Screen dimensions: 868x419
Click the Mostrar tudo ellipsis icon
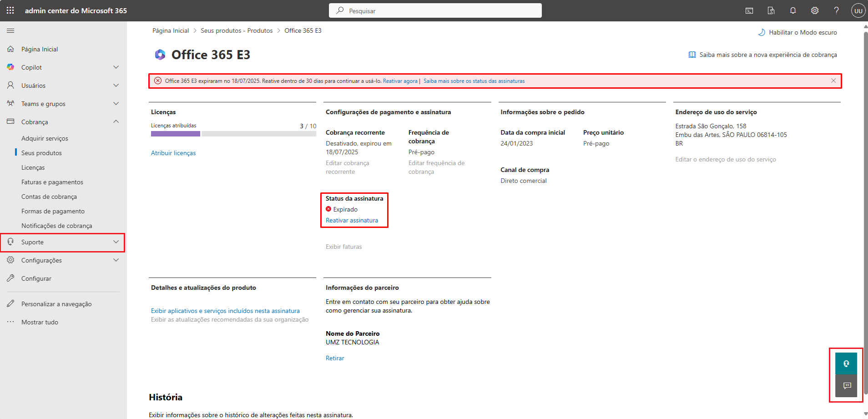(x=10, y=322)
